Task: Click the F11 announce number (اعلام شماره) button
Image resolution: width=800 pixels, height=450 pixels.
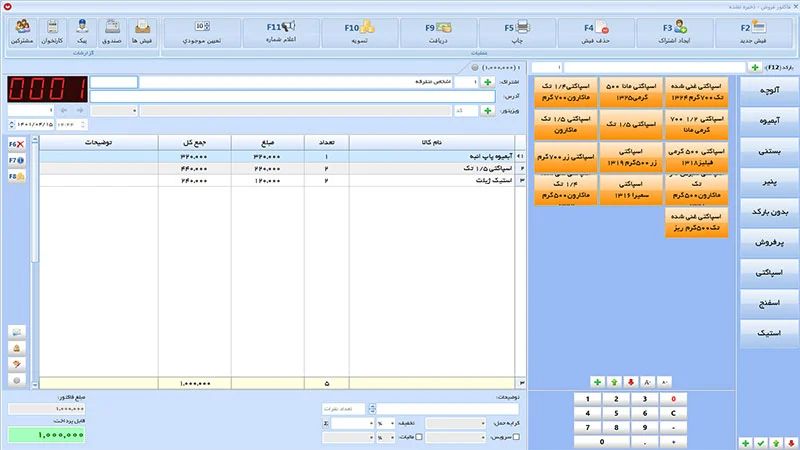Action: 281,33
